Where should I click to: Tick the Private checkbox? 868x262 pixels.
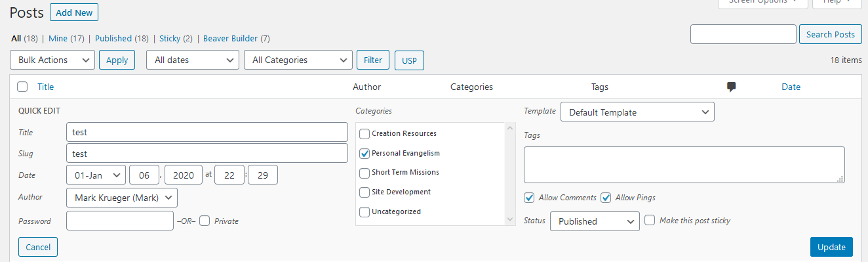[205, 221]
